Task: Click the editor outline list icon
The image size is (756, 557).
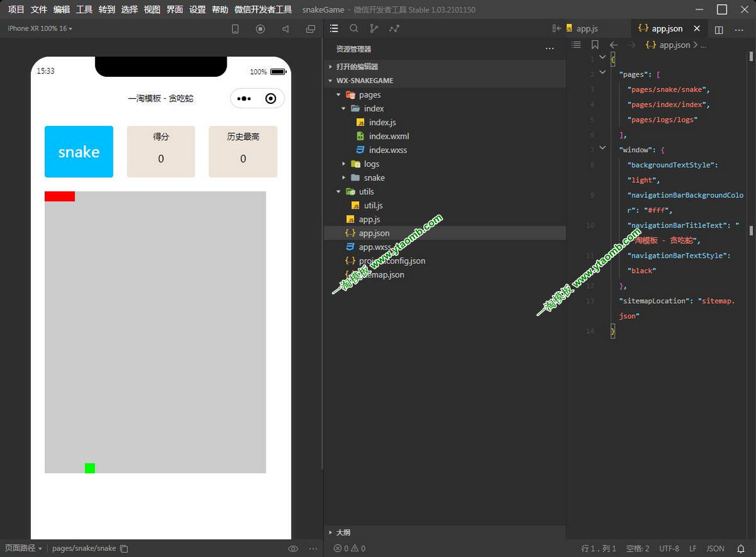Action: 576,45
